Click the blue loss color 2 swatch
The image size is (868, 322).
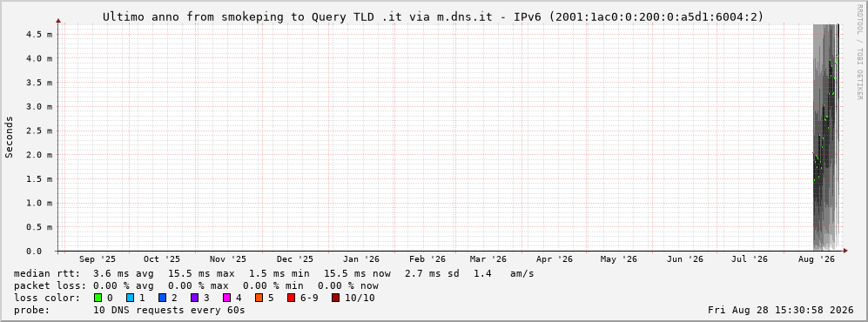pyautogui.click(x=162, y=299)
